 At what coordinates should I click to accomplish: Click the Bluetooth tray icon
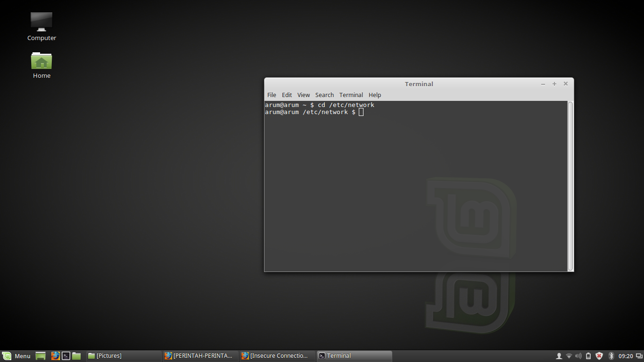[x=611, y=356]
